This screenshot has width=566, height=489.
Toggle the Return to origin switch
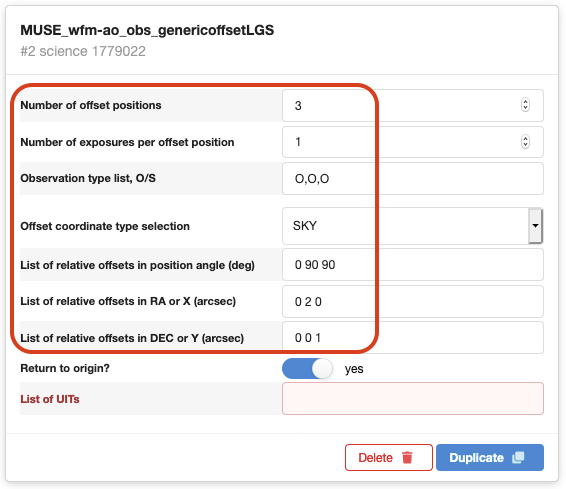(x=307, y=369)
